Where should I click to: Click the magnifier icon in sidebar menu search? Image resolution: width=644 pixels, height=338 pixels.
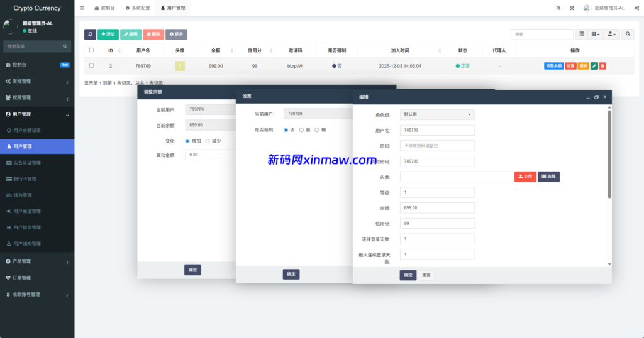(x=65, y=46)
